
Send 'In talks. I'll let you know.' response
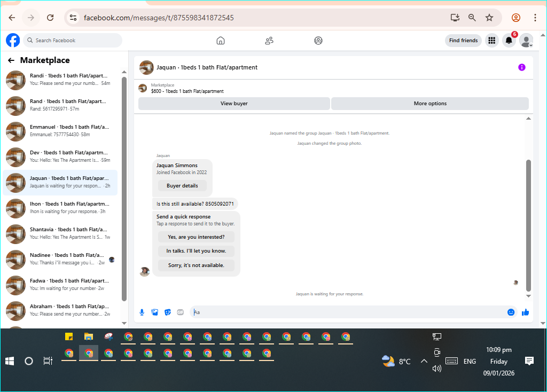tap(196, 251)
